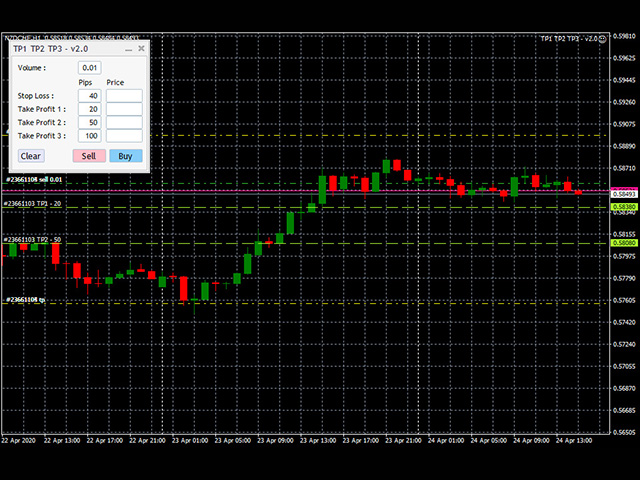Edit the Take Profit 2 pips field
The image size is (640, 480).
[x=89, y=122]
